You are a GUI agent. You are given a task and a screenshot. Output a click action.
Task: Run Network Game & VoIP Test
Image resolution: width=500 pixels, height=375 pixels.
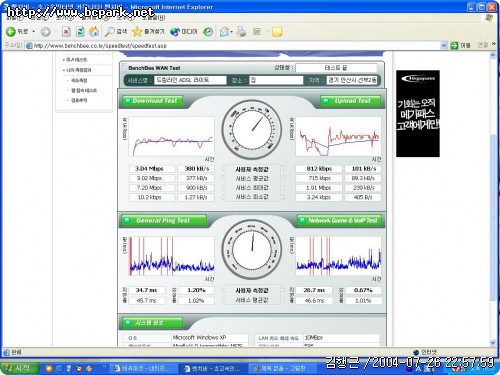(x=339, y=220)
